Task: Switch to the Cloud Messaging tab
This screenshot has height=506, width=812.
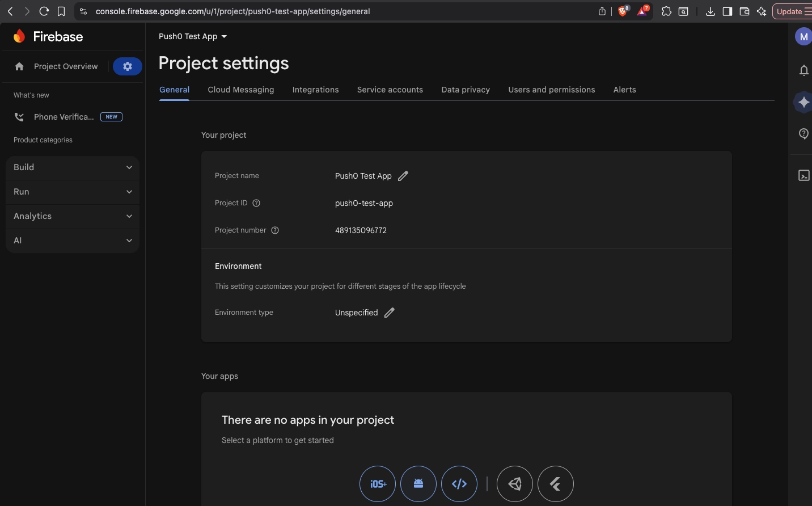Action: 240,90
